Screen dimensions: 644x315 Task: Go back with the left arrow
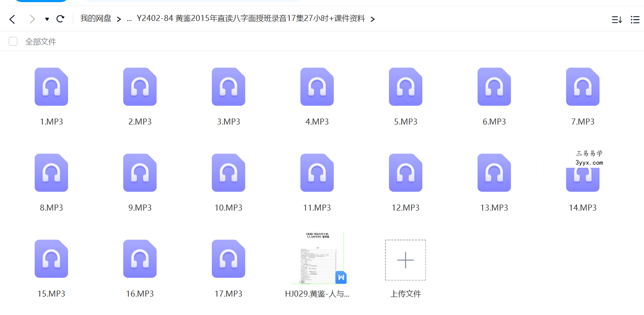(12, 19)
